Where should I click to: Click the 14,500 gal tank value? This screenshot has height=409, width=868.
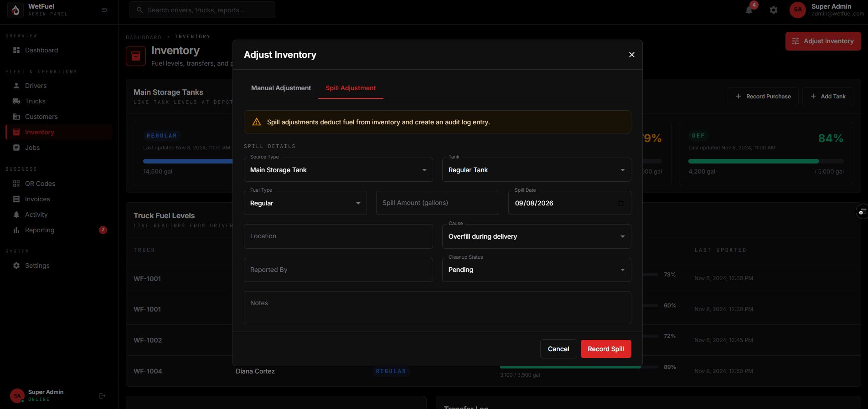pyautogui.click(x=158, y=172)
